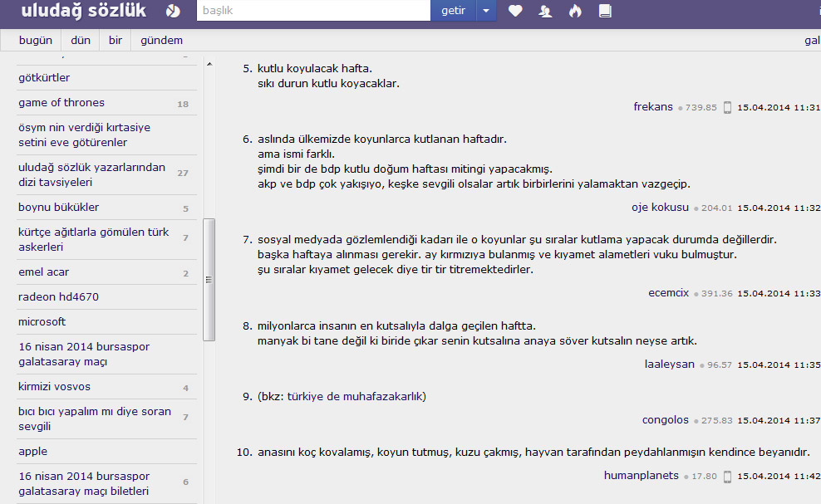Expand the dropdown arrow next to getir

[486, 11]
